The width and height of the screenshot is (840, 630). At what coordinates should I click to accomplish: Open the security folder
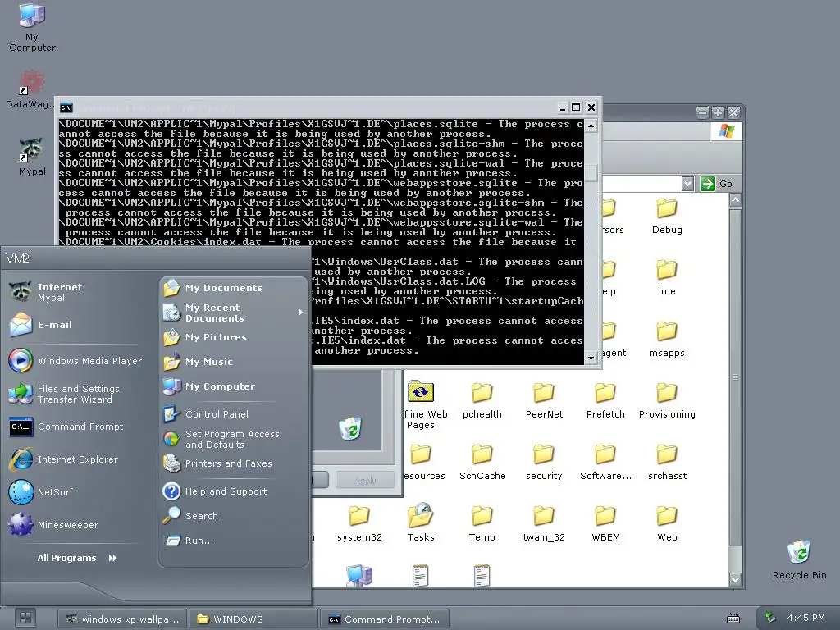pyautogui.click(x=544, y=463)
